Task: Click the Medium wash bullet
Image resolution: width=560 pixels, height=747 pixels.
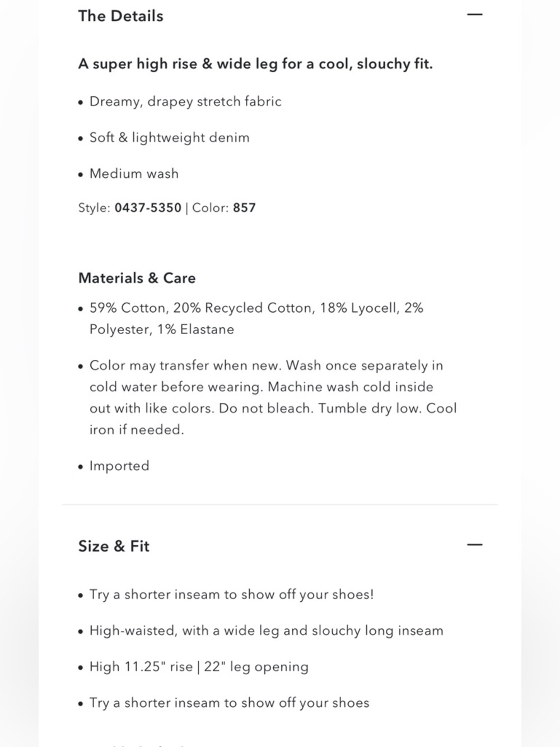Action: (134, 174)
